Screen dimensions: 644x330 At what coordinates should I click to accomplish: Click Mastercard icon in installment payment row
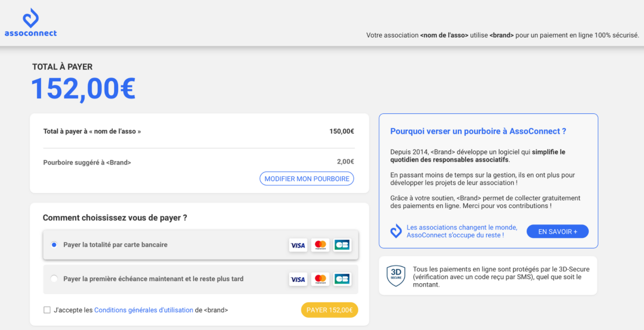[x=320, y=279]
